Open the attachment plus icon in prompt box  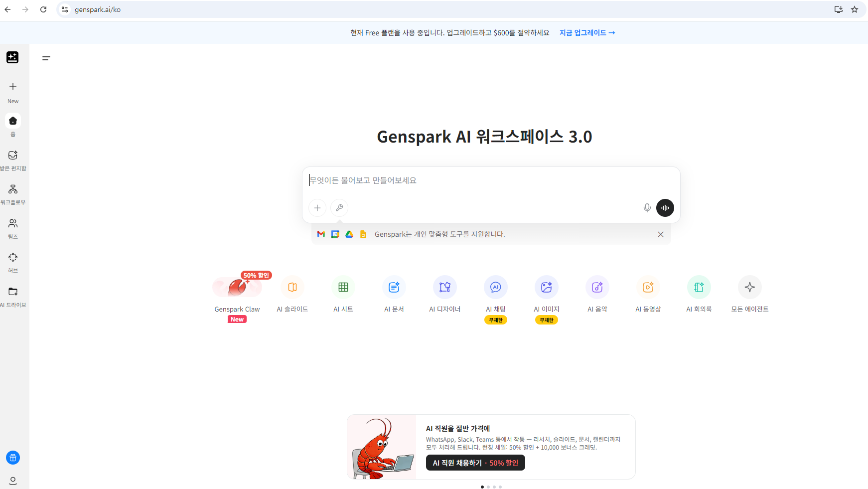[x=317, y=208]
